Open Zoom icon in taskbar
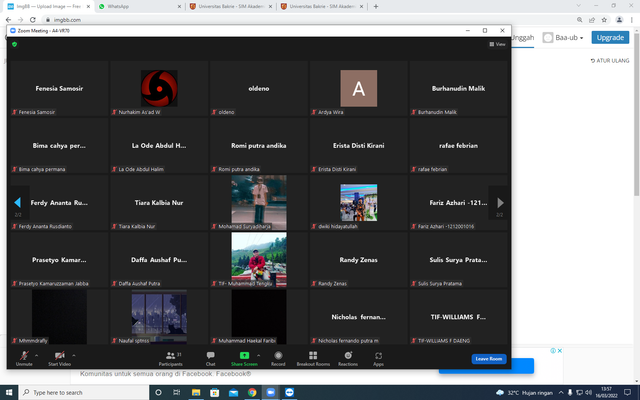640x400 pixels. click(x=271, y=392)
